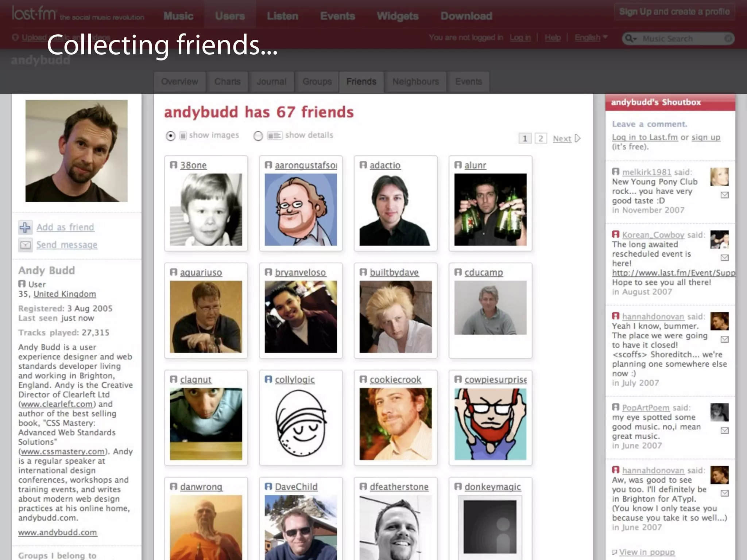747x560 pixels.
Task: Click the popup icon beside View in popup
Action: (615, 552)
